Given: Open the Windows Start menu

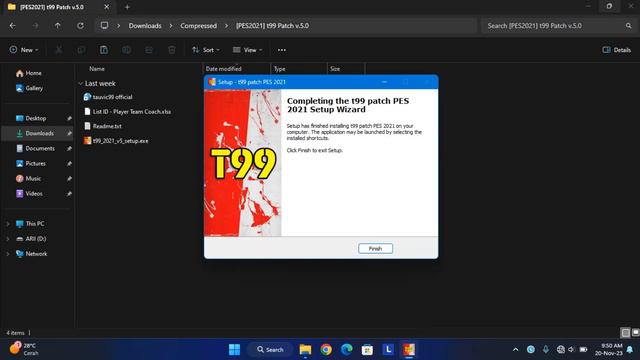Looking at the screenshot, I should [x=234, y=349].
